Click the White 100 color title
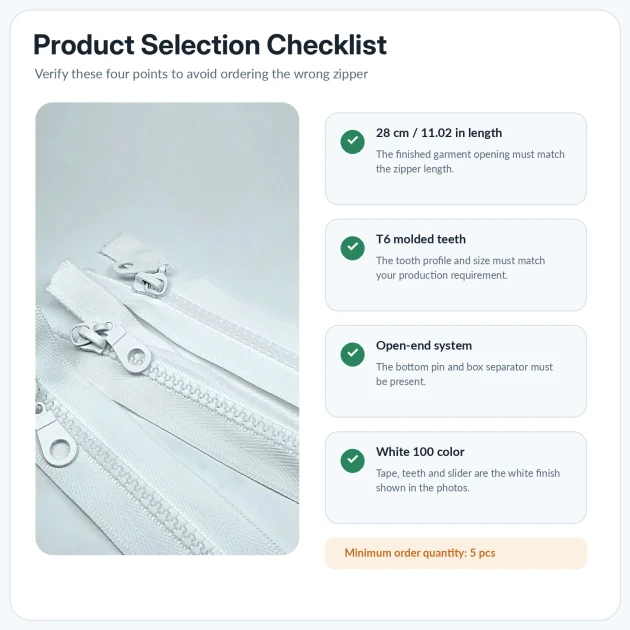 coord(420,452)
